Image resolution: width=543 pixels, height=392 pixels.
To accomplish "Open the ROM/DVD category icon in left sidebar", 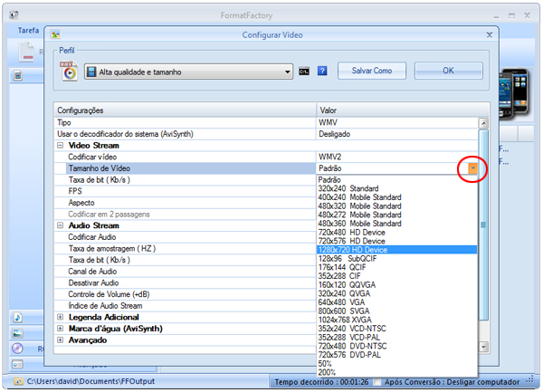I will coord(17,349).
